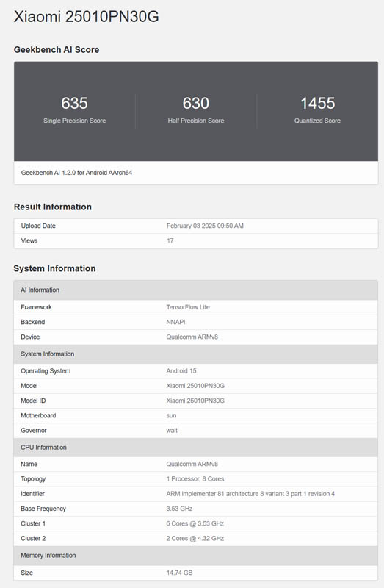Click the views count 17

click(x=170, y=241)
